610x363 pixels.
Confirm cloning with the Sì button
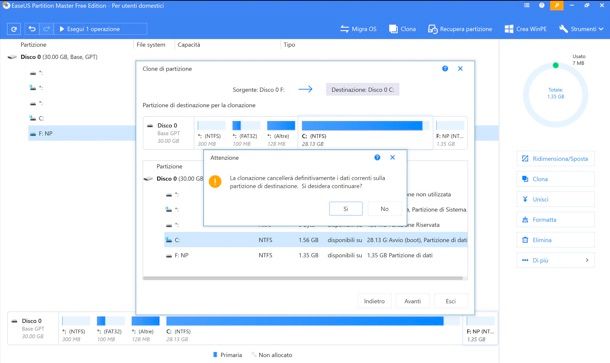tap(346, 209)
